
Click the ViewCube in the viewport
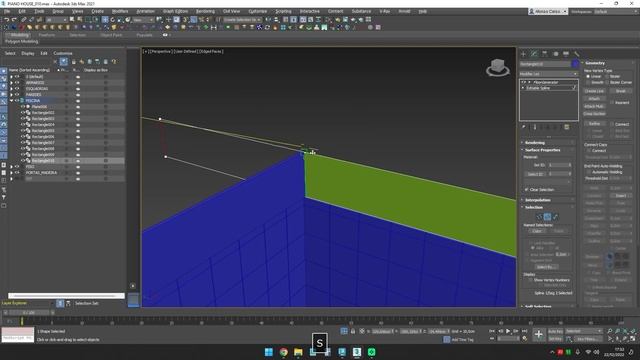498,67
